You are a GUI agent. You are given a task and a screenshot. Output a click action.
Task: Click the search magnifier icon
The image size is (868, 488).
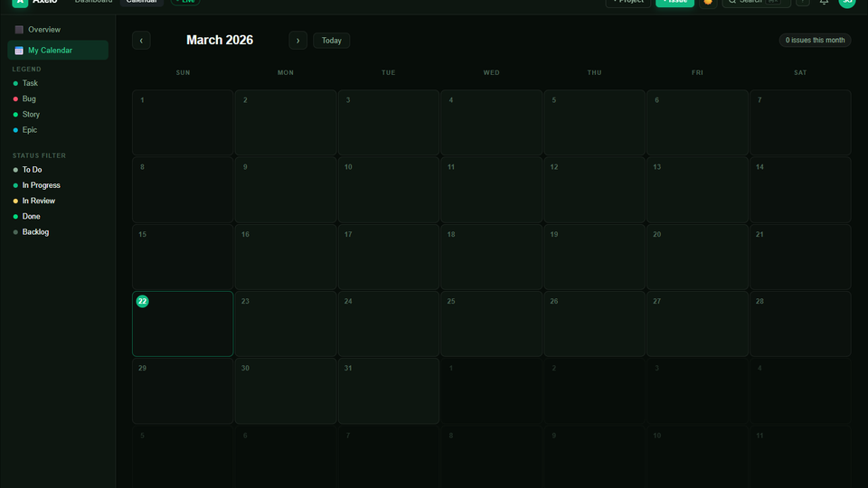pos(732,2)
